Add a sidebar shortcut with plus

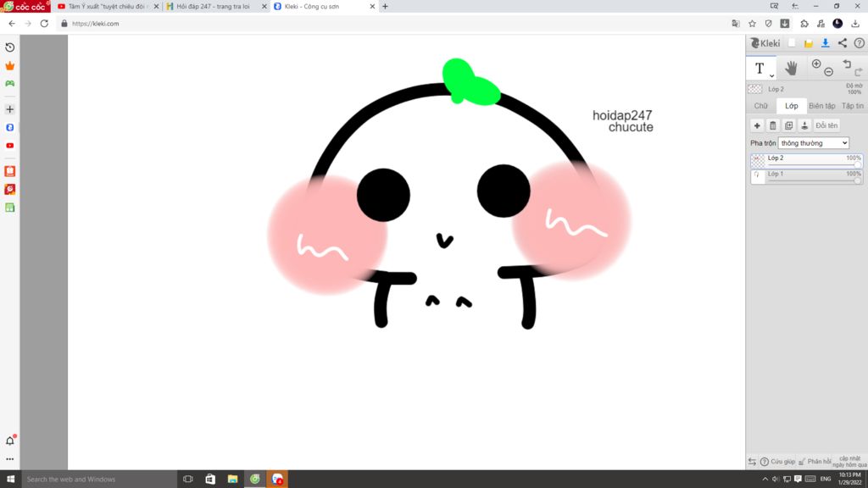pyautogui.click(x=10, y=109)
